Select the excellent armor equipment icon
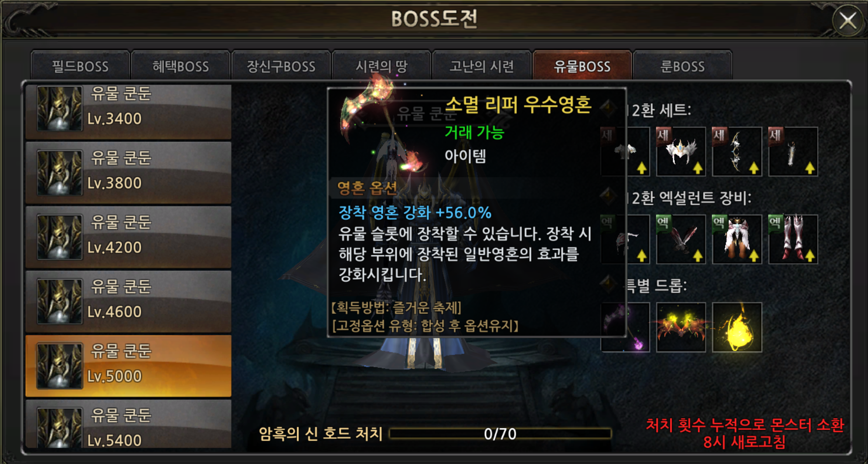 point(737,239)
